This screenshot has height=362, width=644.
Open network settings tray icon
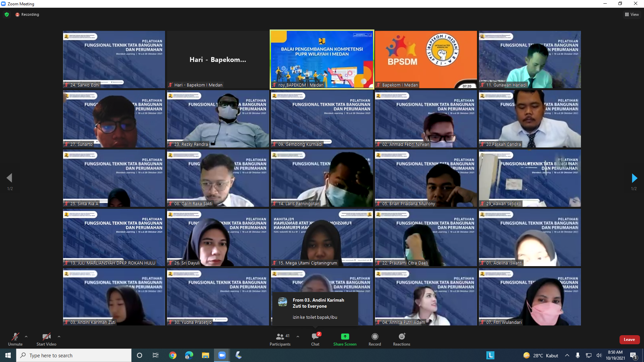click(589, 355)
